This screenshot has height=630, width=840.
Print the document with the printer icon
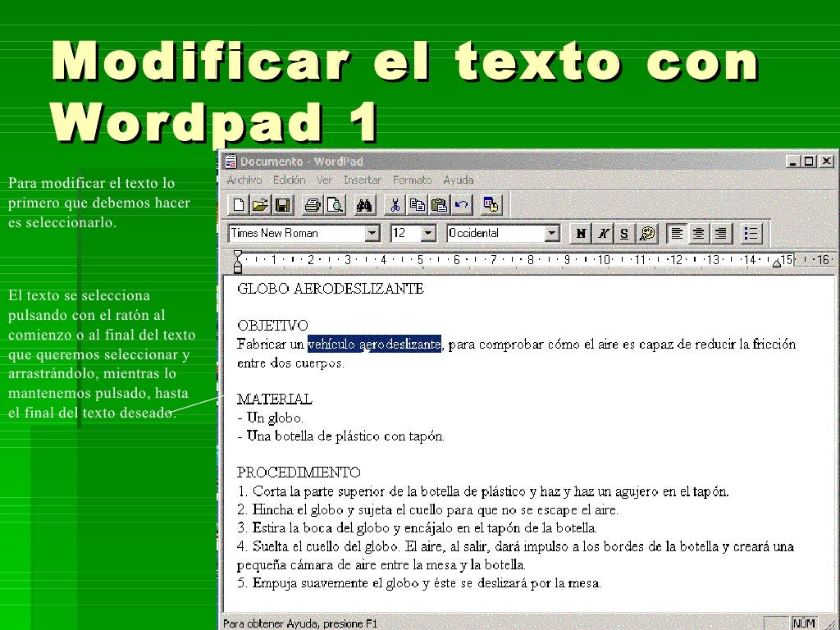pos(313,204)
